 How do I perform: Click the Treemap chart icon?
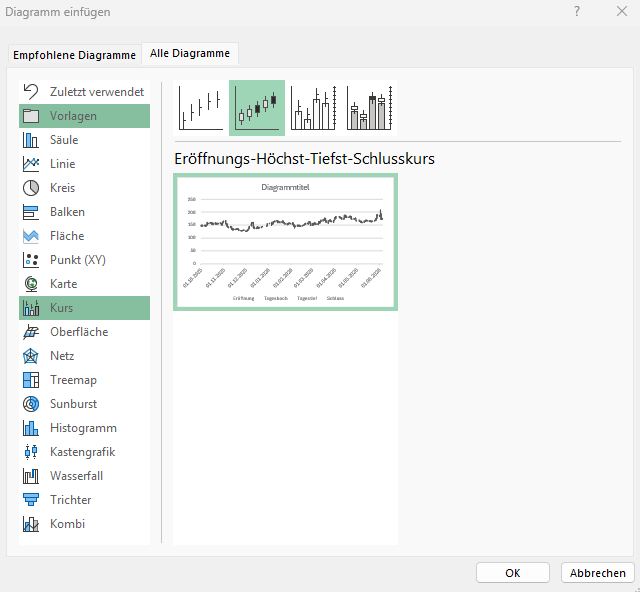(31, 380)
